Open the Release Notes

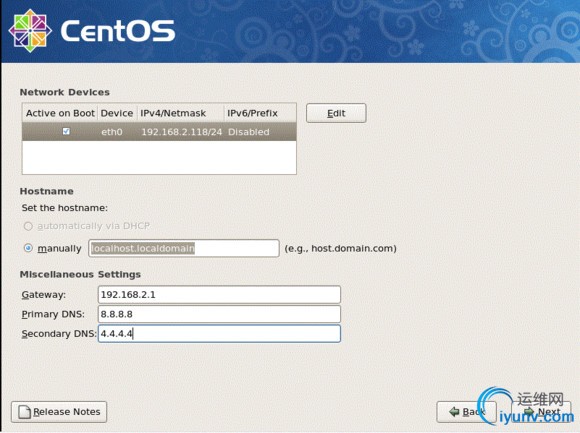pyautogui.click(x=59, y=412)
